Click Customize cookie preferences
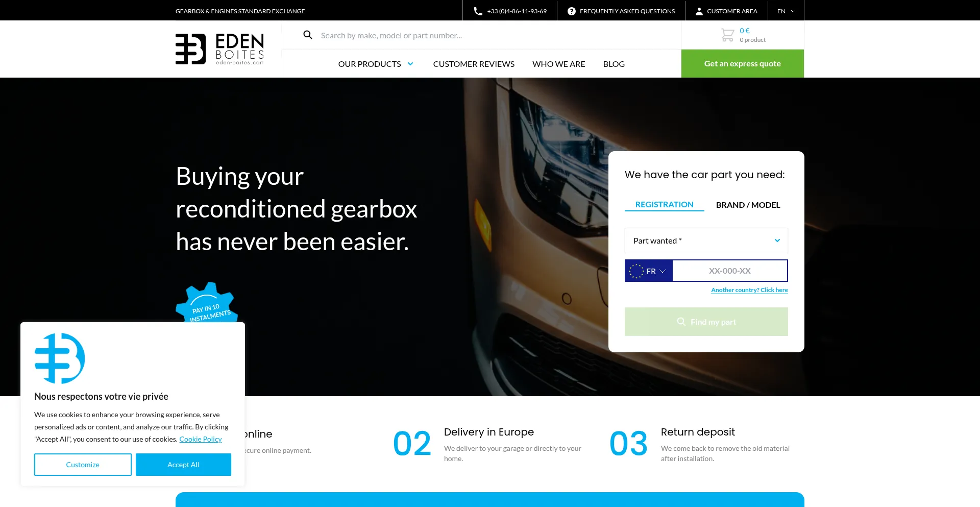 [x=82, y=464]
